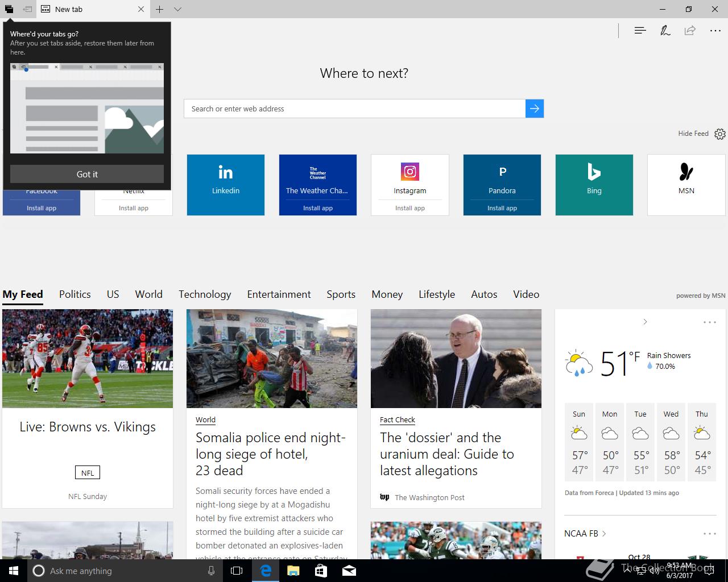The width and height of the screenshot is (728, 582).
Task: Select the Thu forecast day
Action: coord(702,442)
